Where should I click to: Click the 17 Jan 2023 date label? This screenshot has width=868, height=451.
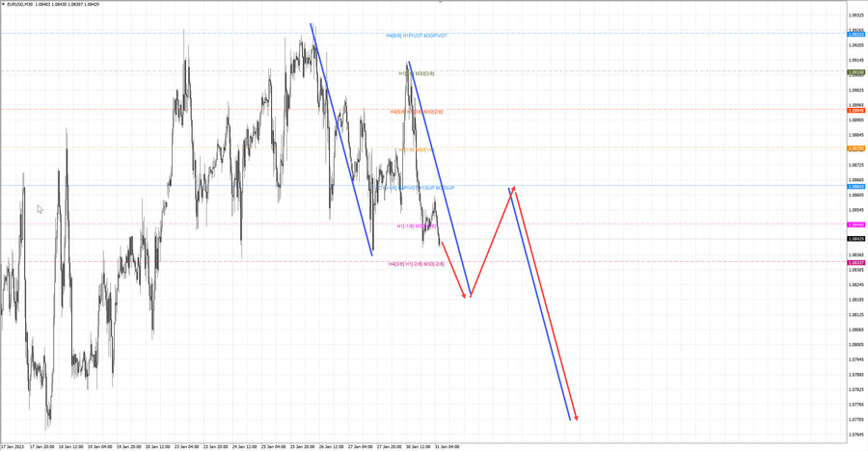(13, 446)
